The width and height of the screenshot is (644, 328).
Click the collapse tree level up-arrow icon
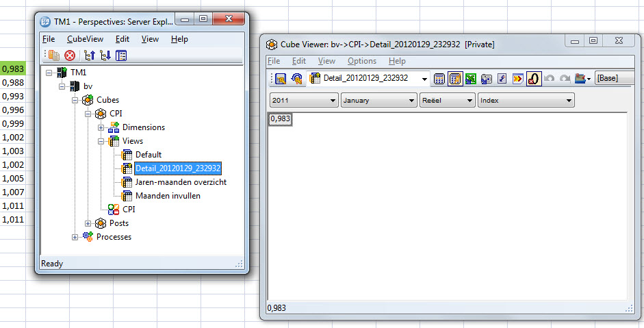click(x=89, y=55)
